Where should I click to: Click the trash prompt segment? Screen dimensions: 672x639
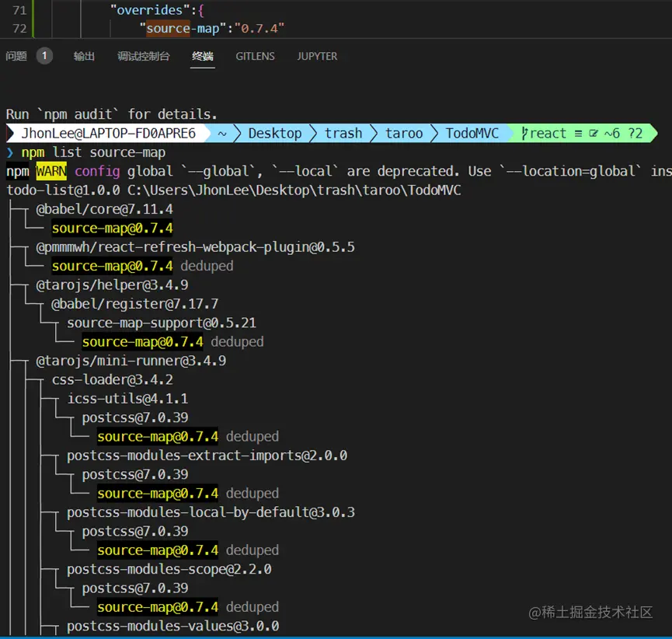coord(343,134)
